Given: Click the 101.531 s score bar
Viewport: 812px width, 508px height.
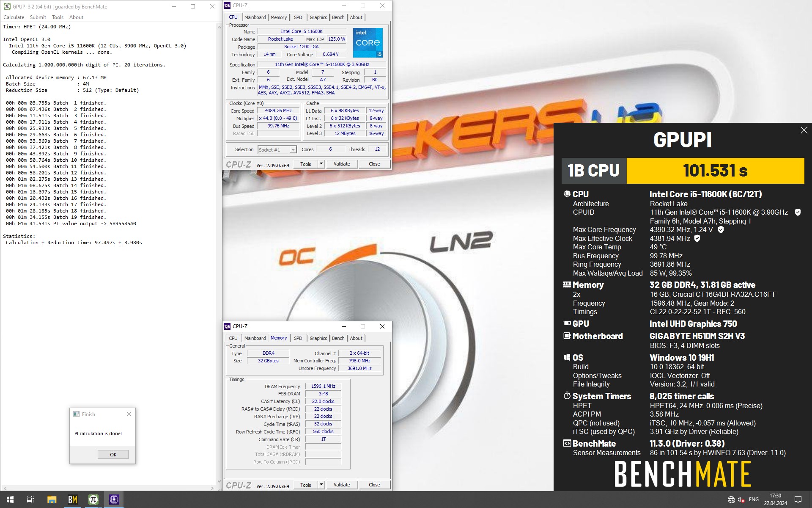Looking at the screenshot, I should pyautogui.click(x=715, y=171).
